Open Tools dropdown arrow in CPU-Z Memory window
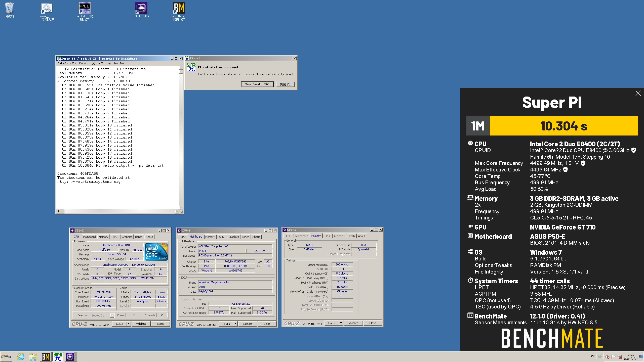Viewport: 644px width, 362px height. click(341, 323)
